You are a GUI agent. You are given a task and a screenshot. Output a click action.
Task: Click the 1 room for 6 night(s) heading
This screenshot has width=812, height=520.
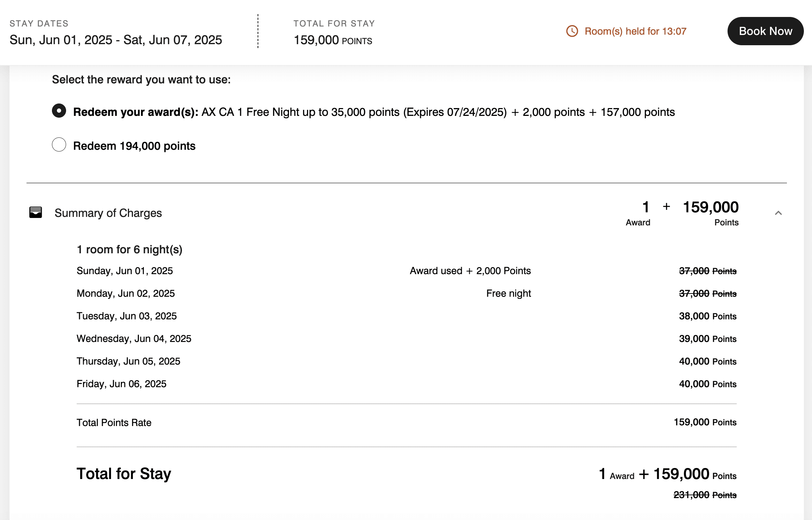(129, 250)
